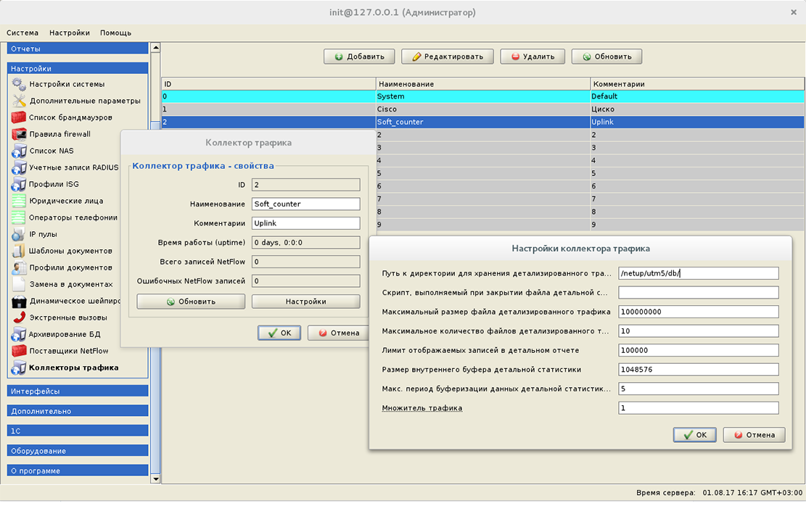806x532 pixels.
Task: Collapse the Настройки sidebar section header
Action: click(78, 68)
